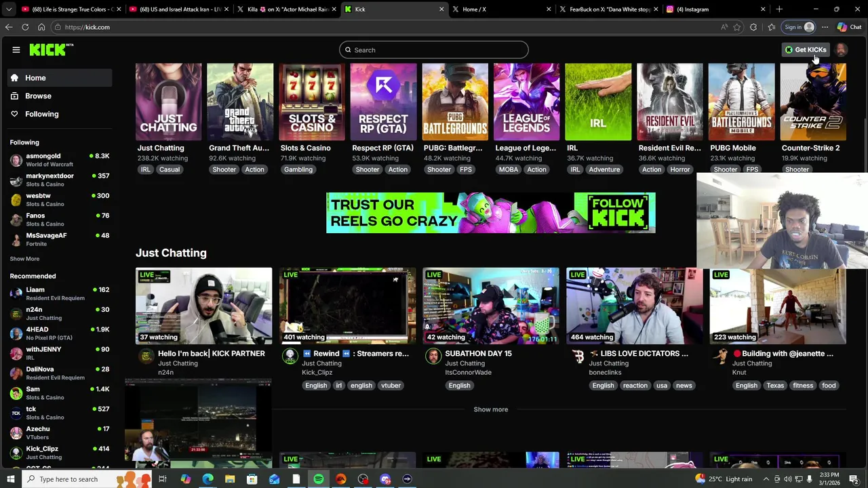
Task: Open Knut Building stream thumbnail
Action: click(778, 306)
